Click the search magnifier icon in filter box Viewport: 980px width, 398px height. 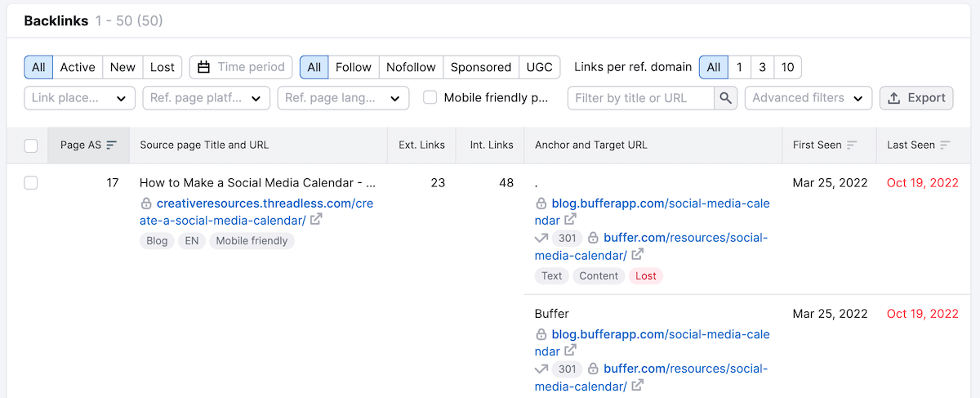coord(725,98)
